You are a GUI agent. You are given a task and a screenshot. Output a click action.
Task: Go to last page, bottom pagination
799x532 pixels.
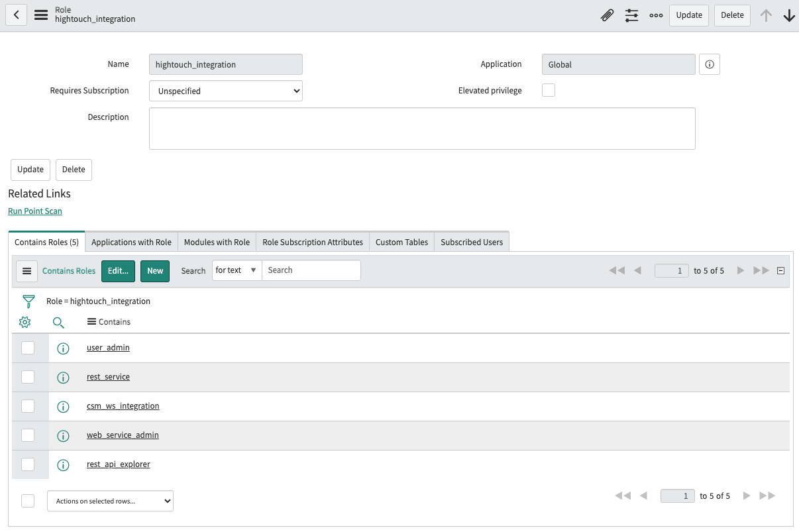767,496
